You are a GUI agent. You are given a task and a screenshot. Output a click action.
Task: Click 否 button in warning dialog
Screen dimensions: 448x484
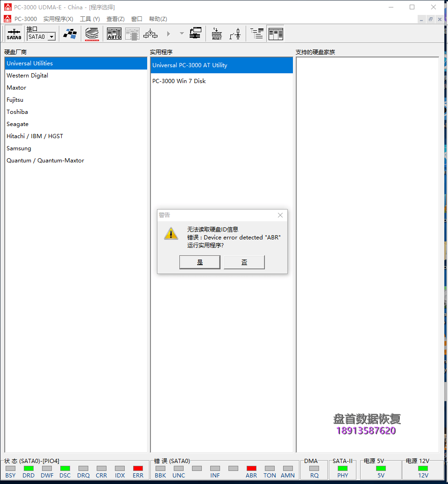[x=244, y=262]
